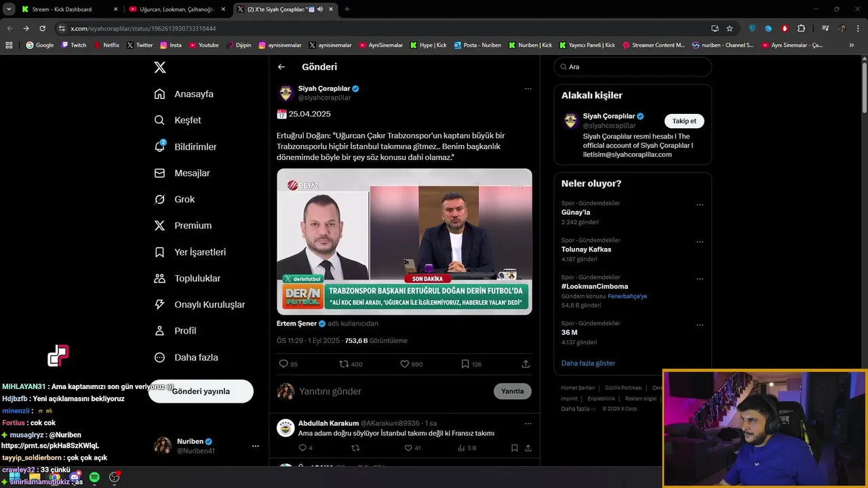Viewport: 868px width, 488px height.
Task: Switch to Stream - Kick Dashboard tab
Action: point(69,9)
